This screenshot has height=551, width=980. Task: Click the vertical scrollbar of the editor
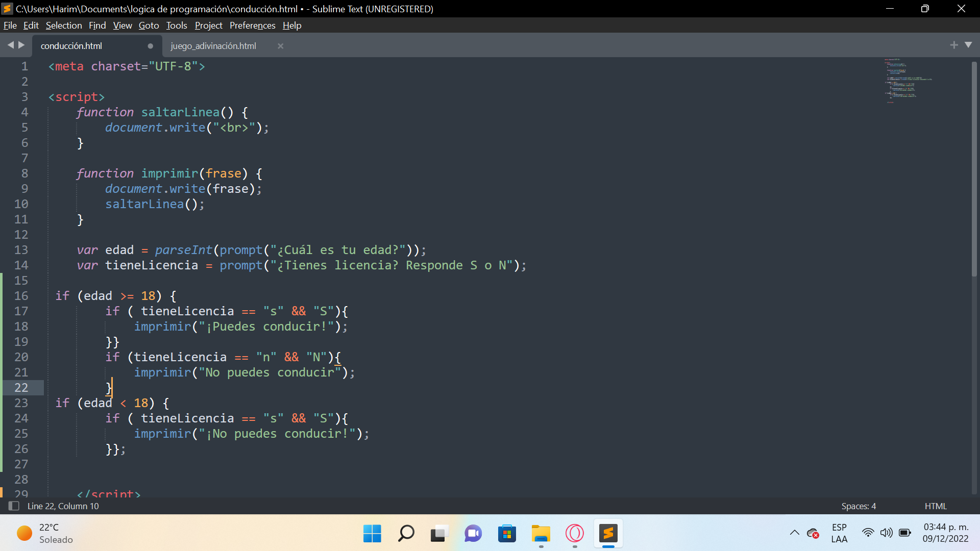coord(974,168)
